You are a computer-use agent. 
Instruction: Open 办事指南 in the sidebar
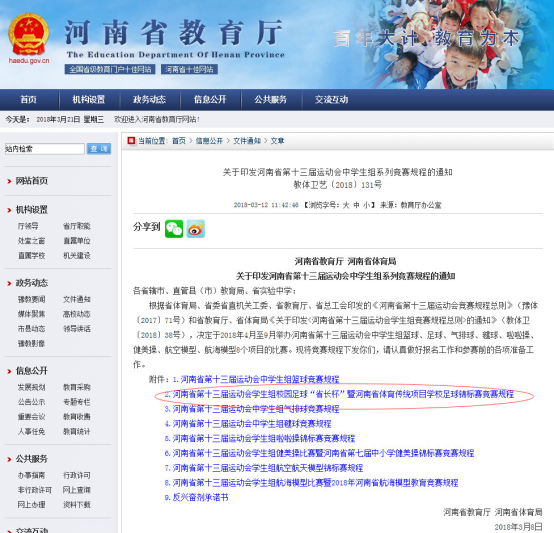click(x=31, y=475)
